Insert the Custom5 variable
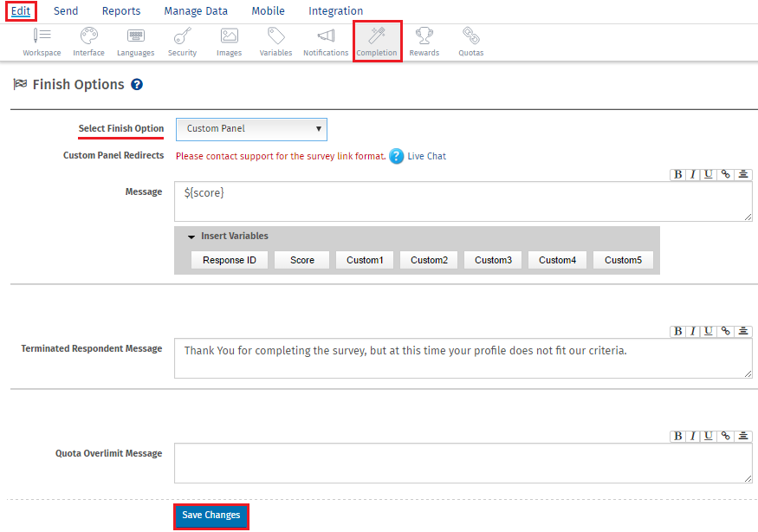Screen dimensions: 758x532 pos(623,260)
